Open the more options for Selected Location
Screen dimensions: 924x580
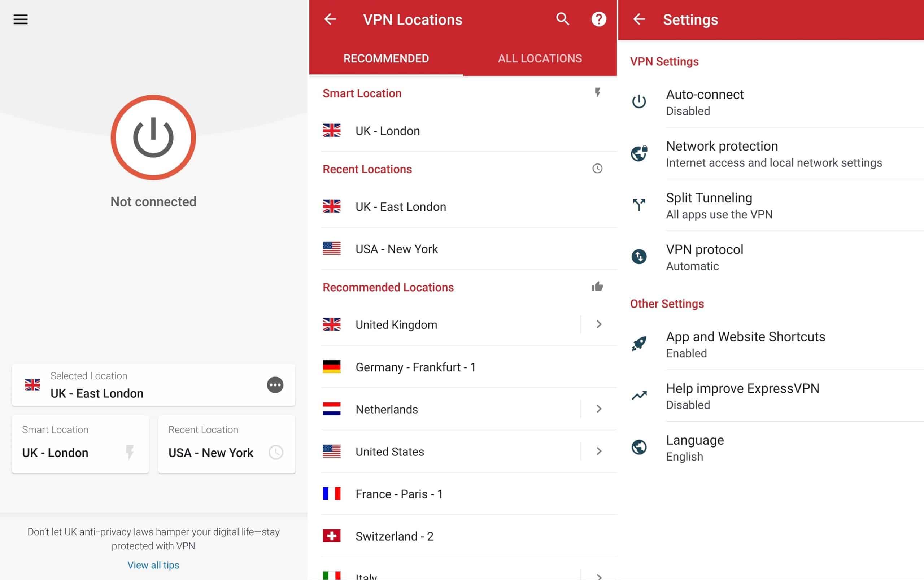tap(275, 385)
